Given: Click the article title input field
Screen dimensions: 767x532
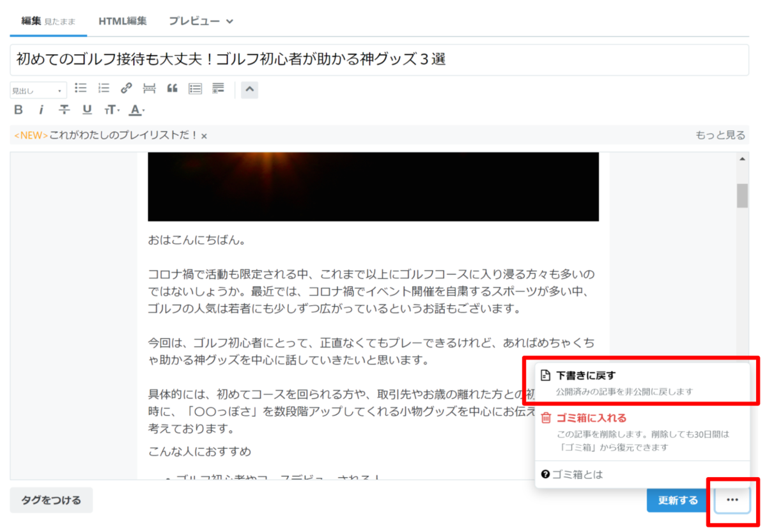Looking at the screenshot, I should click(380, 60).
